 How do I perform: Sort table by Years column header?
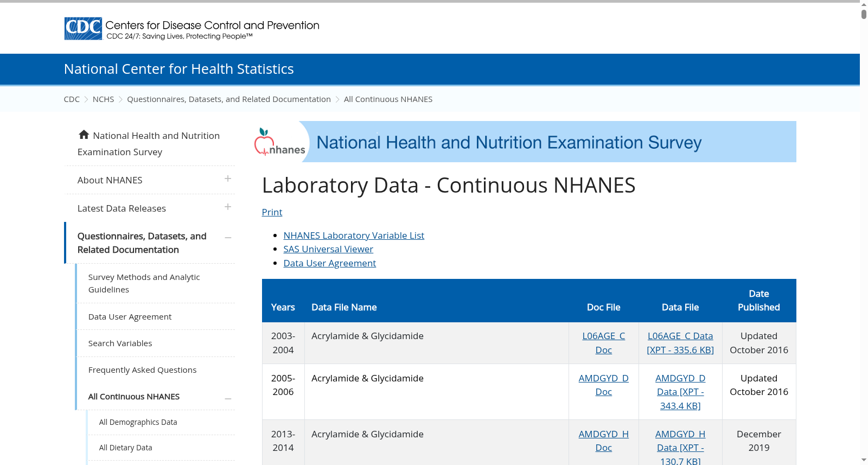click(283, 307)
